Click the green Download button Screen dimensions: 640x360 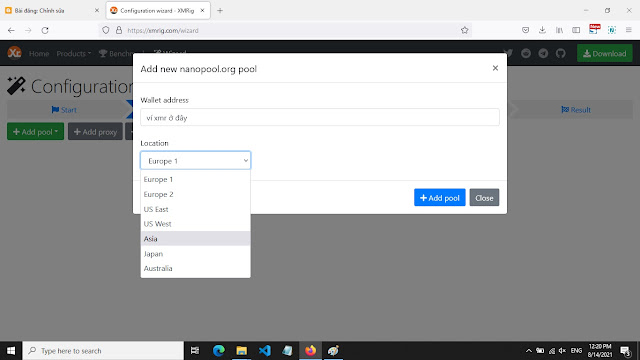tap(604, 53)
